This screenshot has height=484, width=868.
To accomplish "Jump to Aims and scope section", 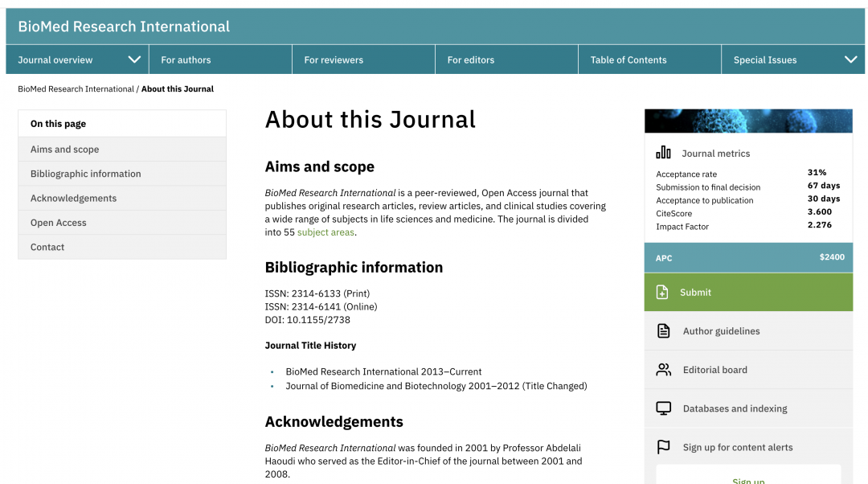I will click(122, 149).
